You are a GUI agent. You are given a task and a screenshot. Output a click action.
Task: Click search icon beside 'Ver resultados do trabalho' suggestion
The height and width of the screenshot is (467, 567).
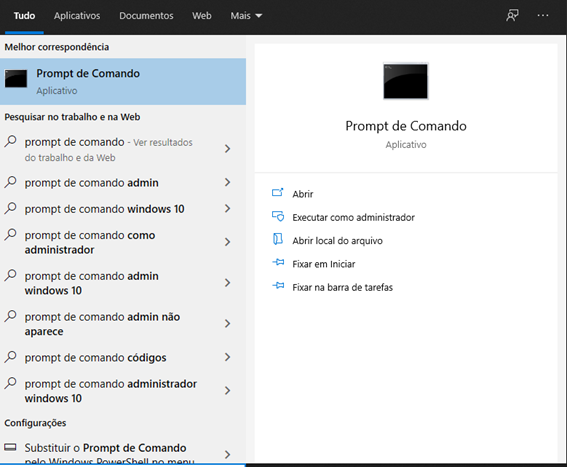coord(10,141)
